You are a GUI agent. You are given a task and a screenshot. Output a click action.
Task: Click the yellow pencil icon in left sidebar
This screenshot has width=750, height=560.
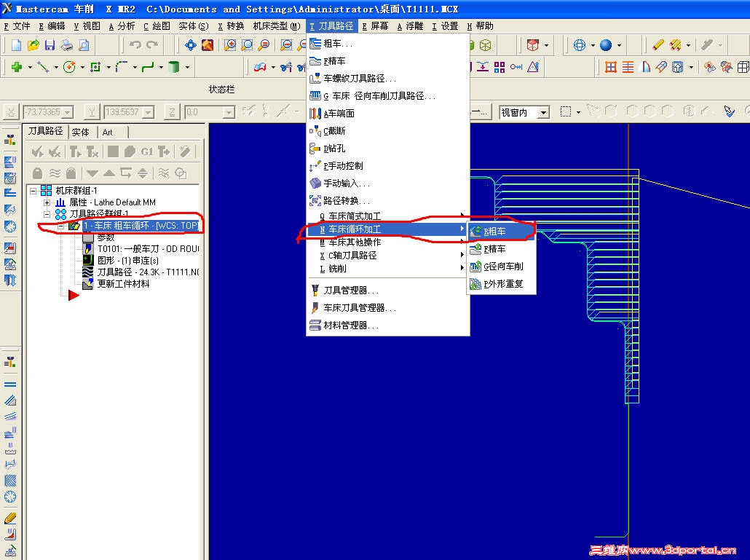point(10,518)
